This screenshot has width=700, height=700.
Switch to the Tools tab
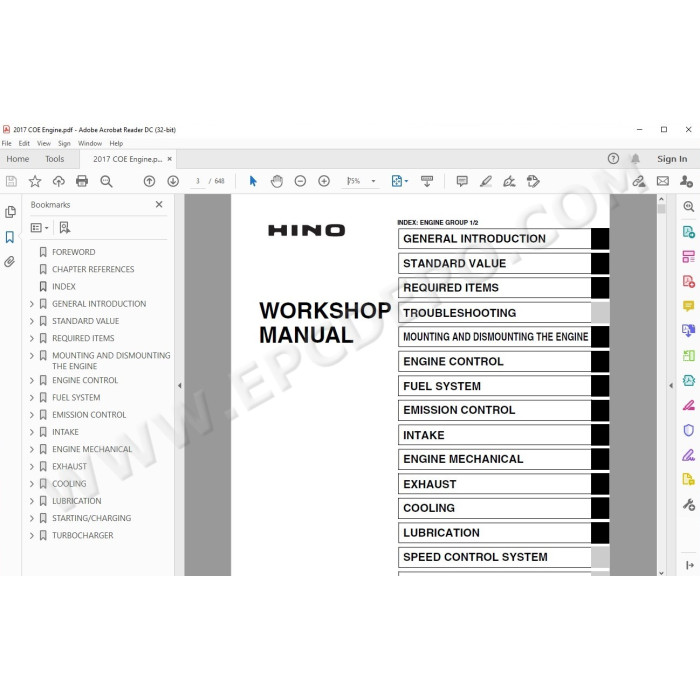[54, 159]
